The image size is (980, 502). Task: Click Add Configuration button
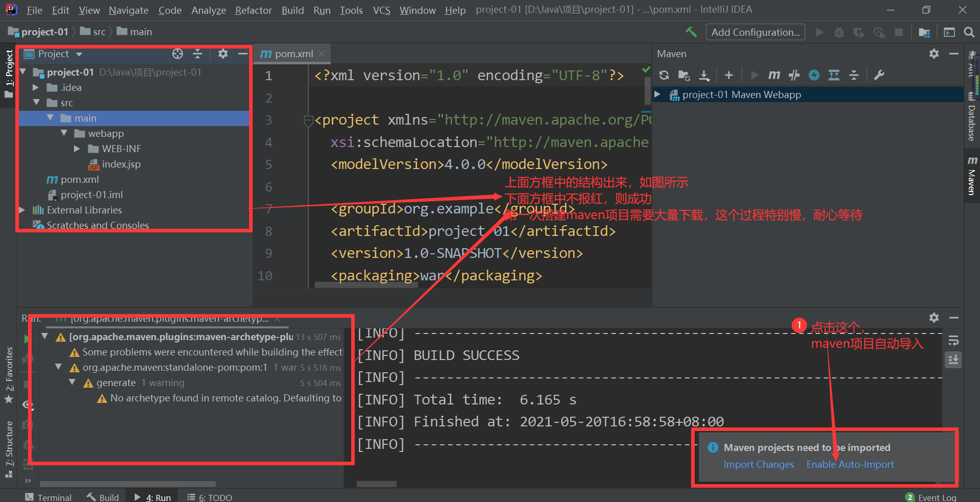coord(755,32)
